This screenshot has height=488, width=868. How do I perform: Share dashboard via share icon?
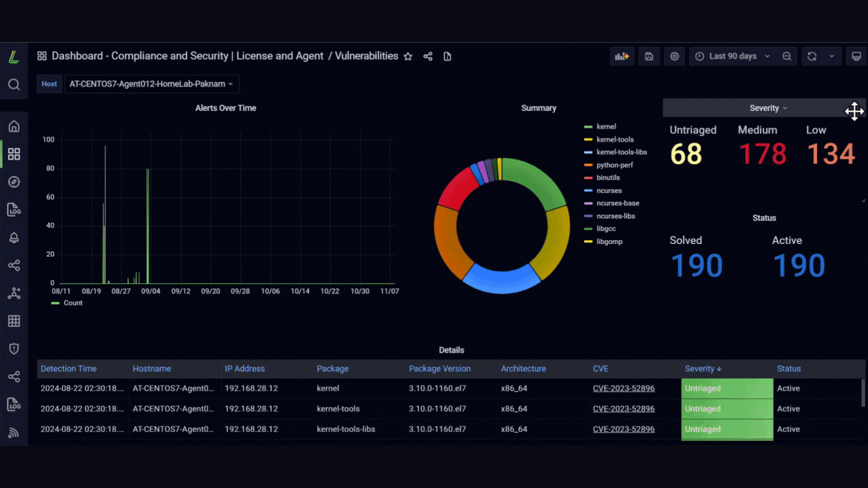point(428,56)
